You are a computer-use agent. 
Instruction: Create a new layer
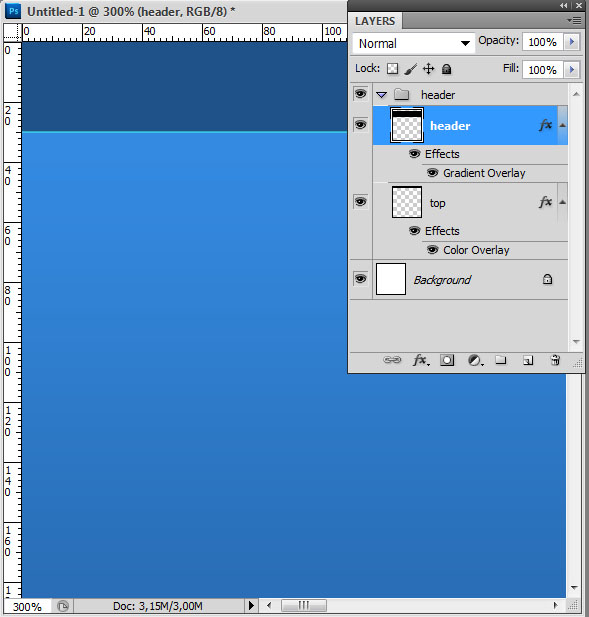coord(528,360)
